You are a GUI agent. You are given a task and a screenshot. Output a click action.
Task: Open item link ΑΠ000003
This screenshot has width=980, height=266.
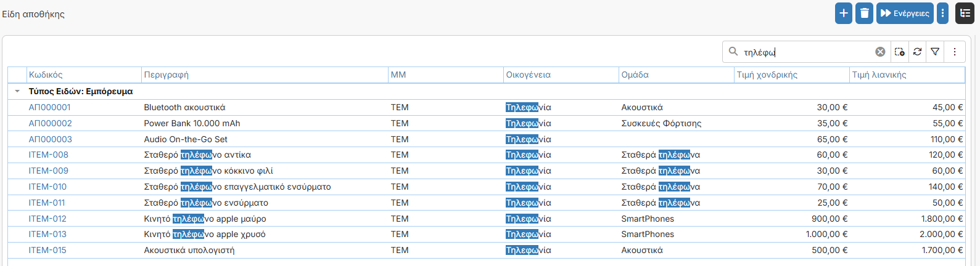coord(51,139)
